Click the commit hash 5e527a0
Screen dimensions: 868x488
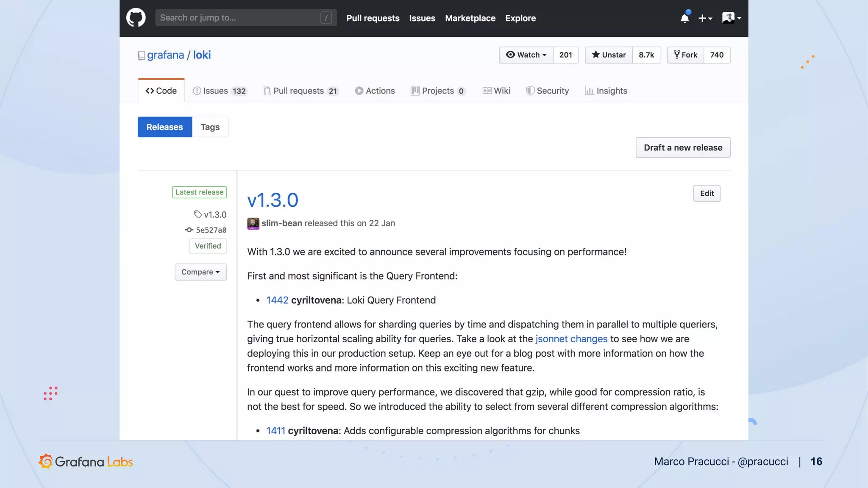pos(211,230)
